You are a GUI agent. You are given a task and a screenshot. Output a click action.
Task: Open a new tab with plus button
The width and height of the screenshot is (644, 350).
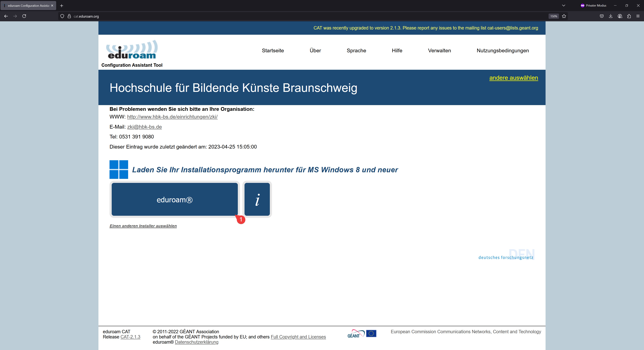(62, 6)
